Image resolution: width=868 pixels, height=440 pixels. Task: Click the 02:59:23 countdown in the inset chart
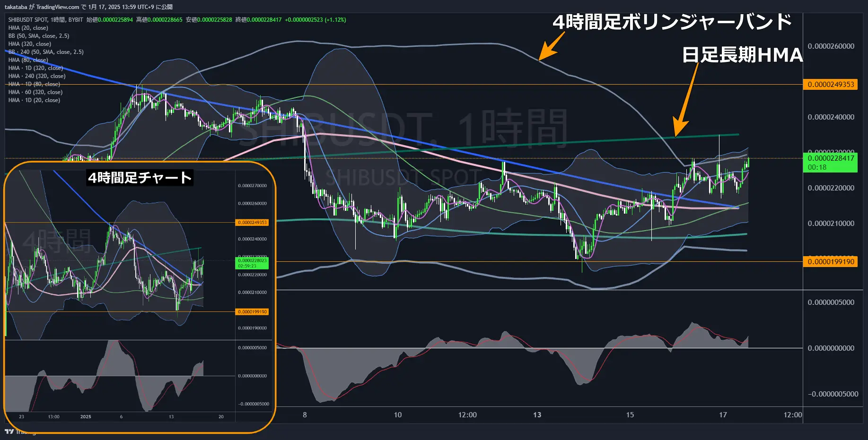[x=247, y=266]
